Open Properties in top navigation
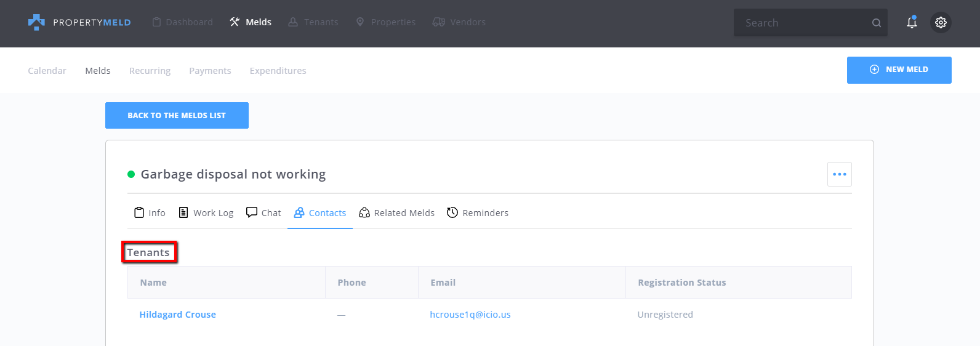 [x=386, y=22]
